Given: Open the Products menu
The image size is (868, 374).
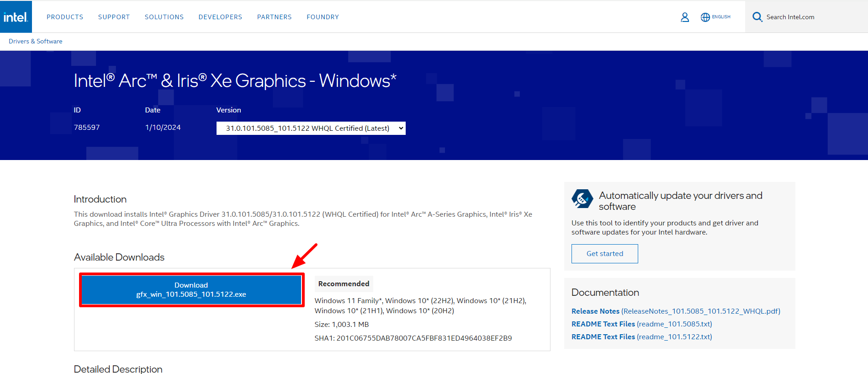Looking at the screenshot, I should (x=65, y=17).
